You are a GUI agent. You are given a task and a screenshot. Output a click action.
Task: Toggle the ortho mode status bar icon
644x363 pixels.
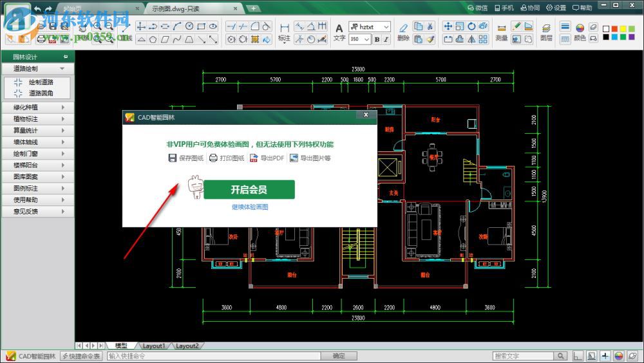click(578, 356)
